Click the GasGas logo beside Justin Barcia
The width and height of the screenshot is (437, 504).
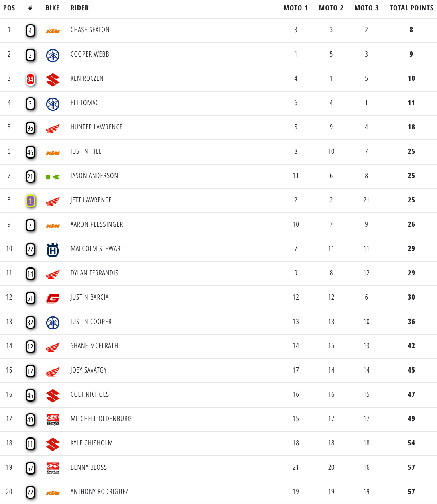[53, 298]
